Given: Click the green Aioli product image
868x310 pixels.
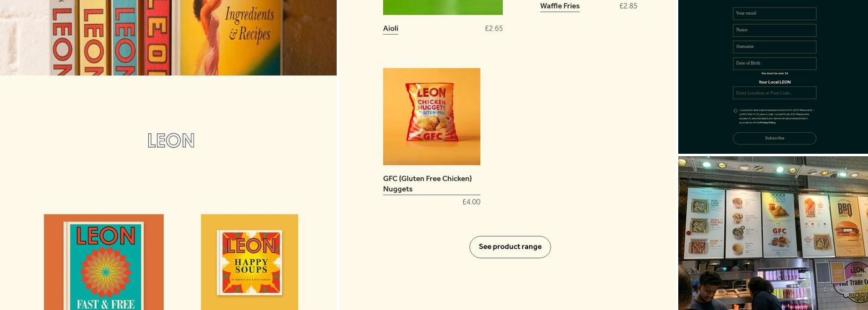Looking at the screenshot, I should click(x=443, y=7).
